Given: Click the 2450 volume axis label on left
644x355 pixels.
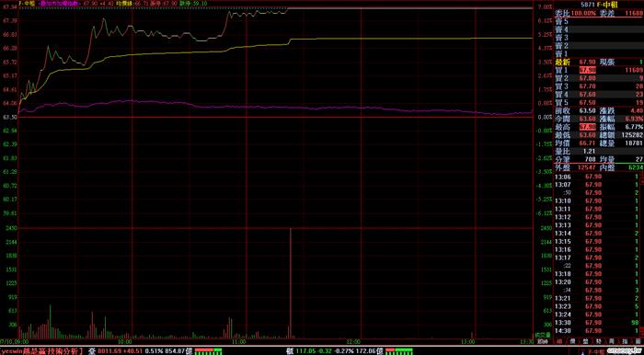Looking at the screenshot, I should pyautogui.click(x=10, y=228).
